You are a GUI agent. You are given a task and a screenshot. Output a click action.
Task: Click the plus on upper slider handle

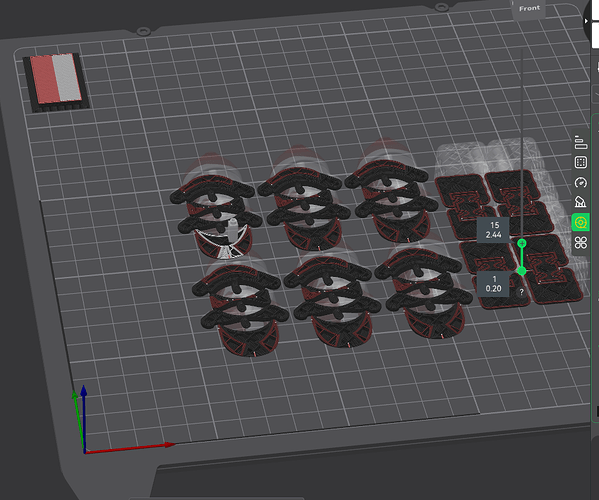pos(522,243)
